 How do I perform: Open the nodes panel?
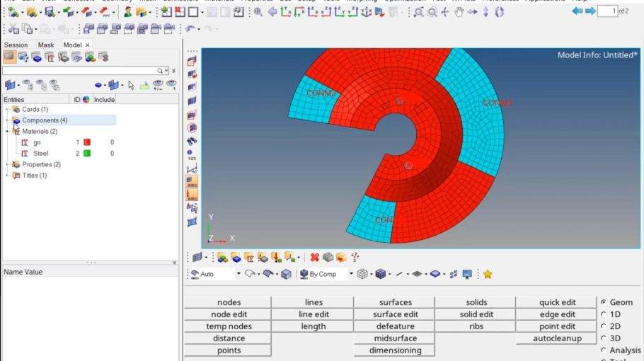point(229,302)
